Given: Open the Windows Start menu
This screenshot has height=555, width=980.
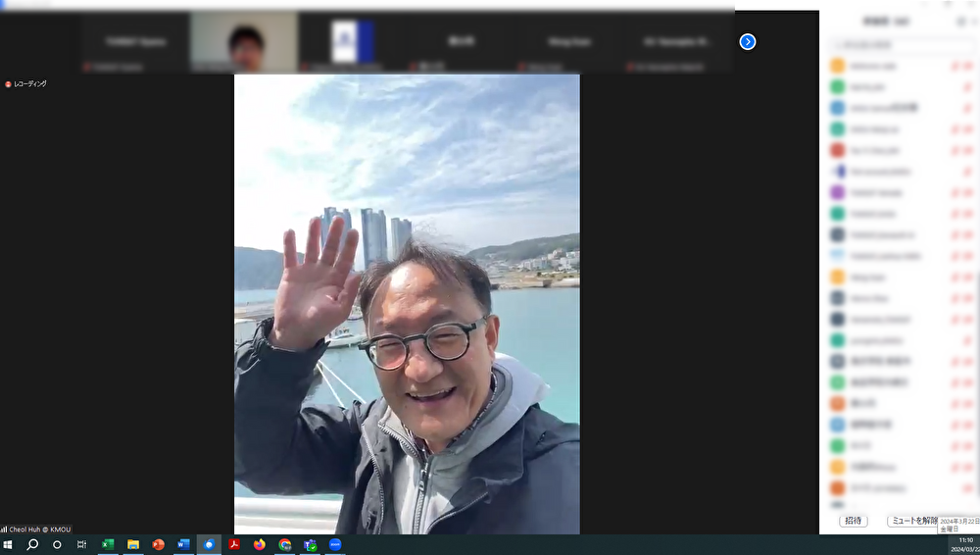Looking at the screenshot, I should tap(8, 544).
